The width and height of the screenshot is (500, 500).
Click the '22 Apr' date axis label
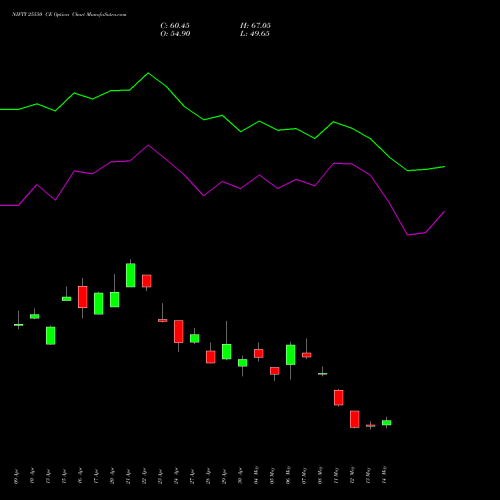point(144,477)
